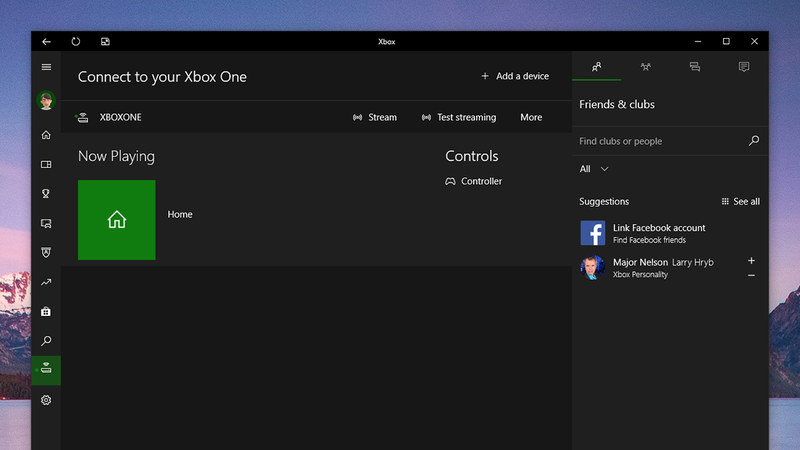Open Major Nelson's profile picture
Viewport: 800px width, 450px height.
(x=593, y=267)
